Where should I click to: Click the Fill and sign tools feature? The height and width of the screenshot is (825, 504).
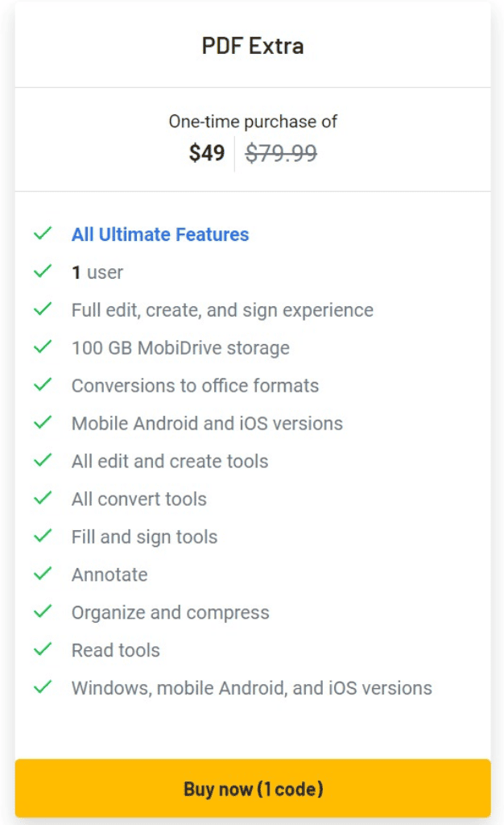pyautogui.click(x=144, y=537)
